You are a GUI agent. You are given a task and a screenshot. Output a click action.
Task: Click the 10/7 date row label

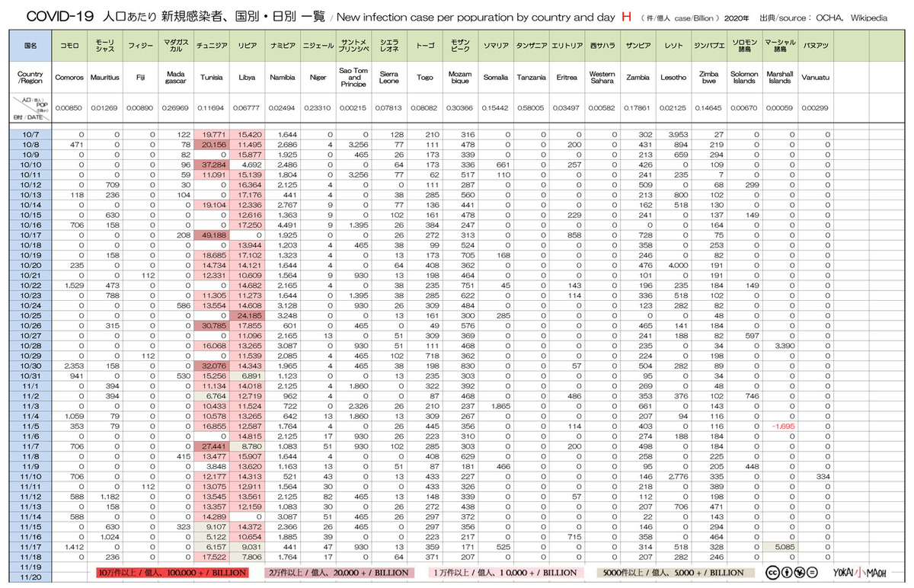(x=30, y=133)
